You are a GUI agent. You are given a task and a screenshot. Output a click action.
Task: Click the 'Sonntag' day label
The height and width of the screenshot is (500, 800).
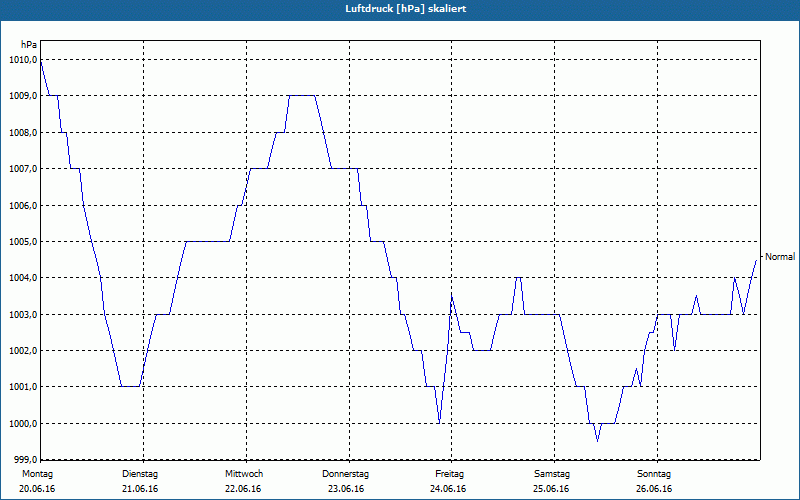point(654,474)
